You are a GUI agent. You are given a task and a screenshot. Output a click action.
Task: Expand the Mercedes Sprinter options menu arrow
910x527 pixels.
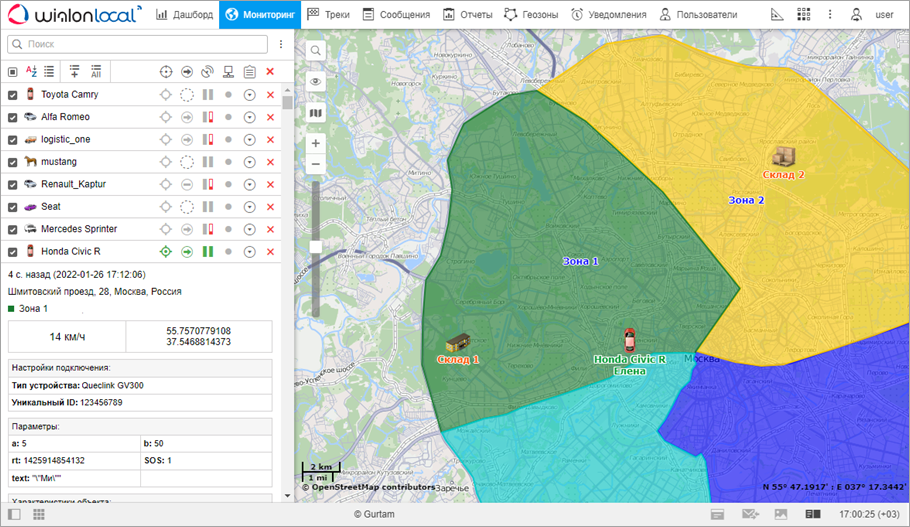pyautogui.click(x=250, y=229)
